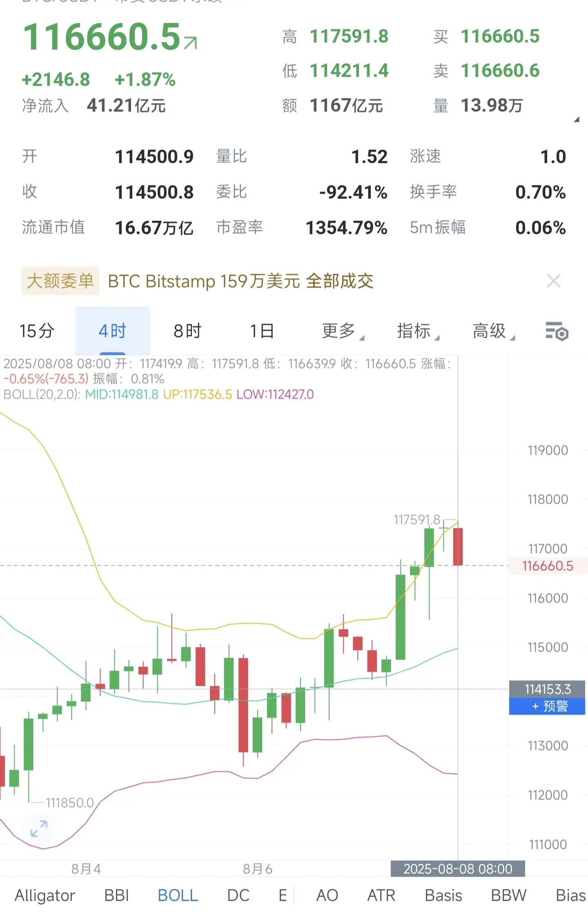Toggle the BBI indicator
Viewport: 588px width, 918px height.
117,896
